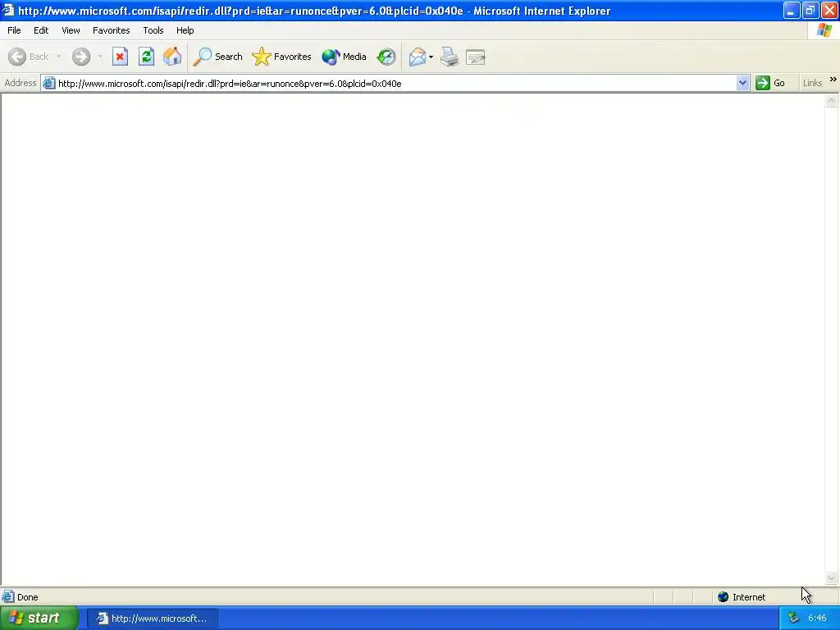Refresh the current page
The width and height of the screenshot is (840, 630).
[x=146, y=57]
